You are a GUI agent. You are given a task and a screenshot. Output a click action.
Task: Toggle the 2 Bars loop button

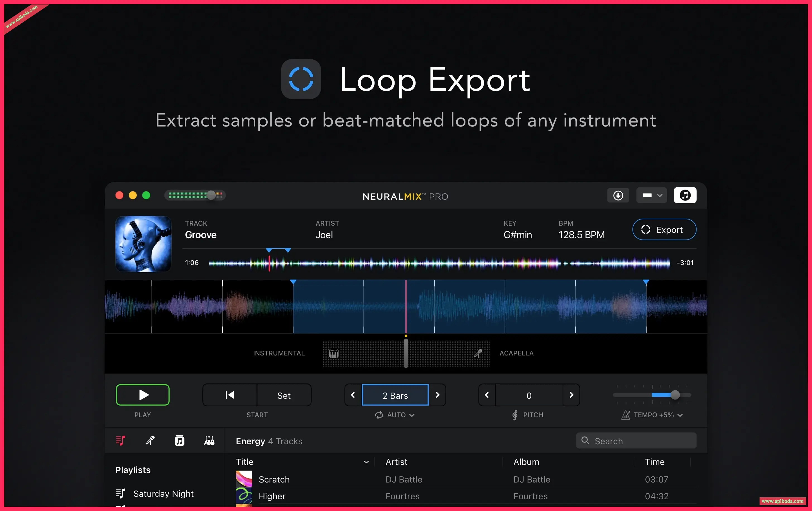[x=395, y=395]
